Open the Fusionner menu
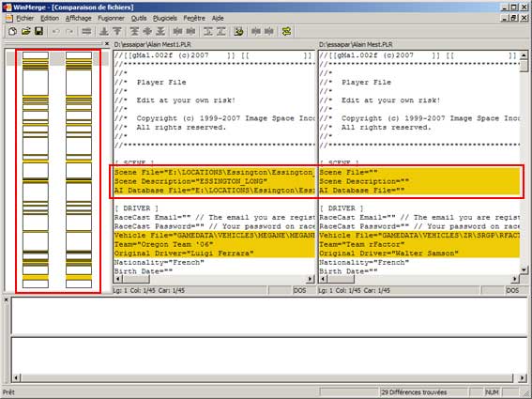The width and height of the screenshot is (532, 399). (x=111, y=19)
